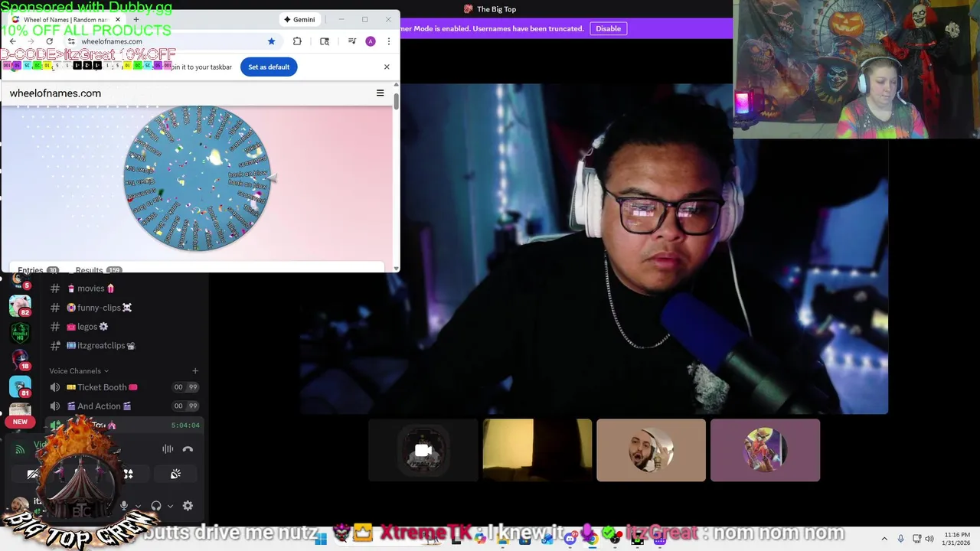Viewport: 980px width, 551px height.
Task: Switch to the Results tab
Action: click(98, 270)
